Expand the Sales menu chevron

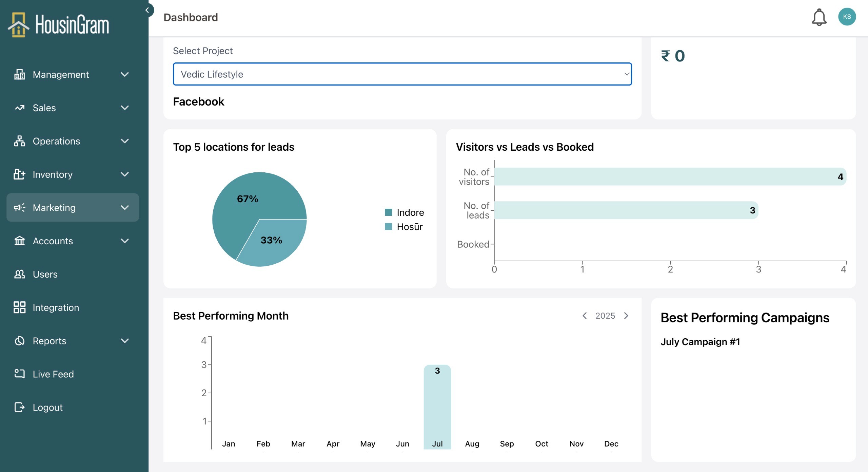click(125, 108)
